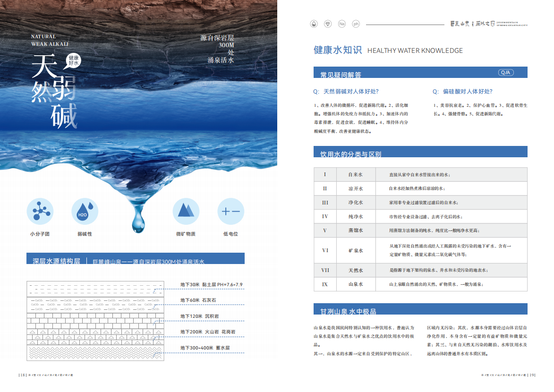This screenshot has width=554, height=392.
Task: Click the diamond circle icon in header
Action: coord(327,24)
